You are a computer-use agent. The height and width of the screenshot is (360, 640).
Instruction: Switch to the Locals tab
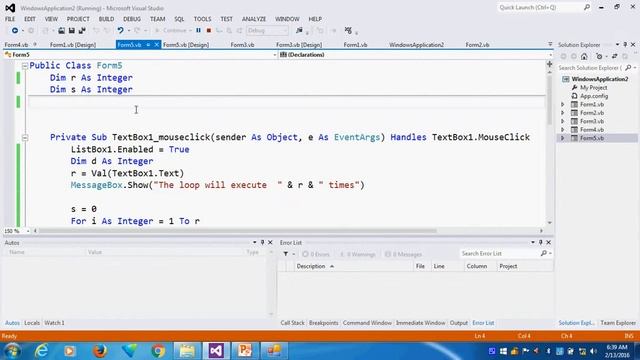[x=32, y=323]
